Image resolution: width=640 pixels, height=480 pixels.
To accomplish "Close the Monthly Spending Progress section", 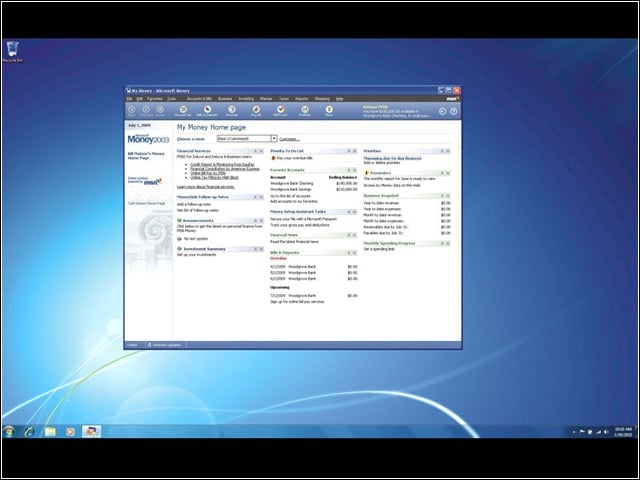I will [448, 243].
